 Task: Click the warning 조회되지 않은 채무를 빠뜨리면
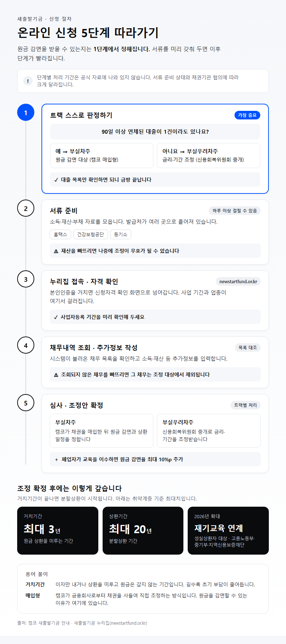[155, 374]
